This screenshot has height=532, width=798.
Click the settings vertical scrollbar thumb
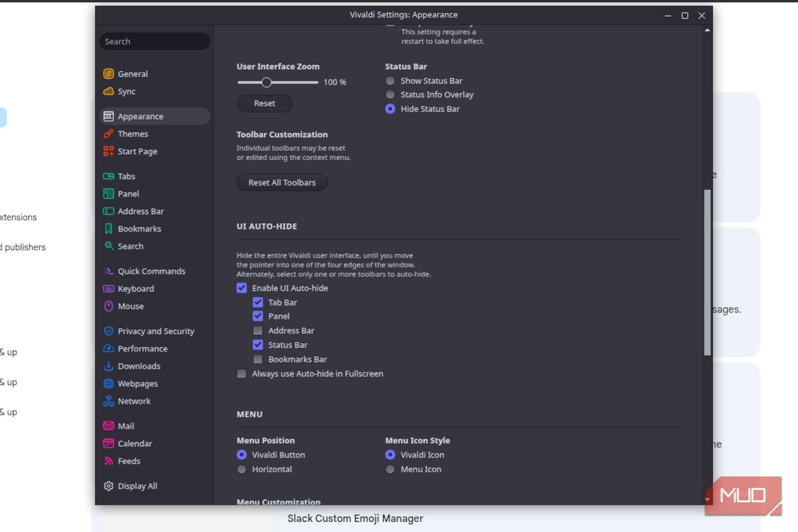[x=707, y=272]
